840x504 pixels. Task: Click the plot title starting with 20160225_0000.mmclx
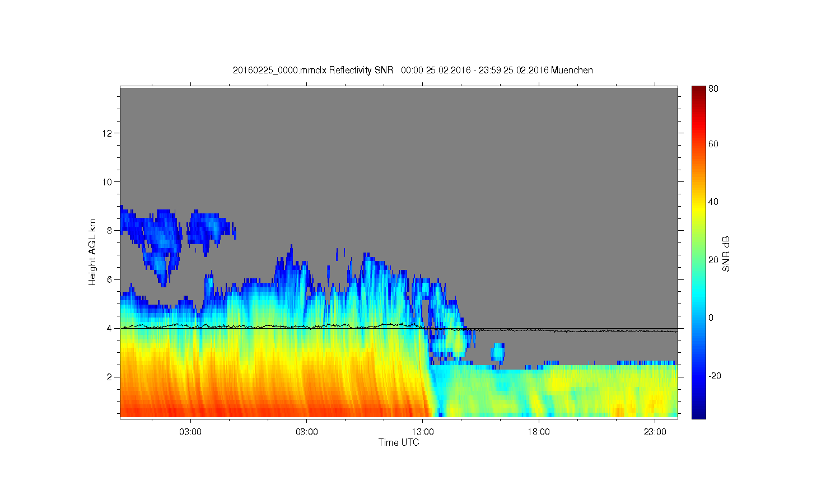(413, 70)
